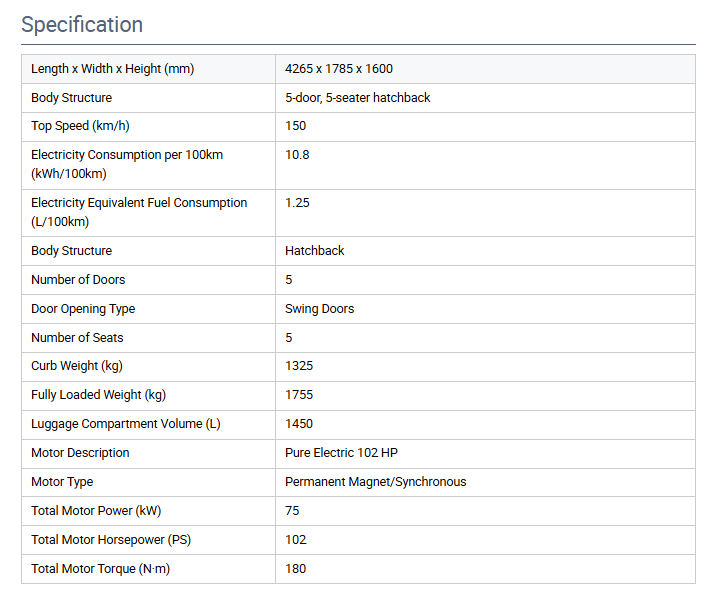
Task: Select the Total Motor Power (kW) label
Action: pos(96,511)
